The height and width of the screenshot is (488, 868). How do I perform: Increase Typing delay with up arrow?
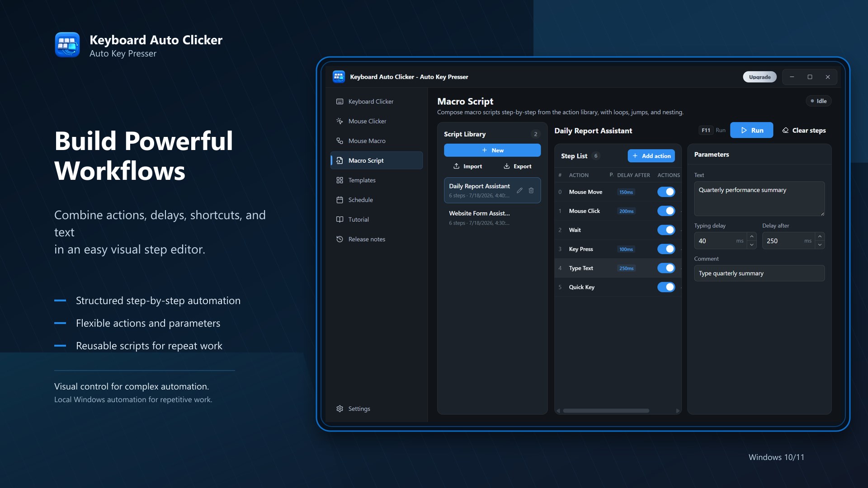tap(751, 236)
